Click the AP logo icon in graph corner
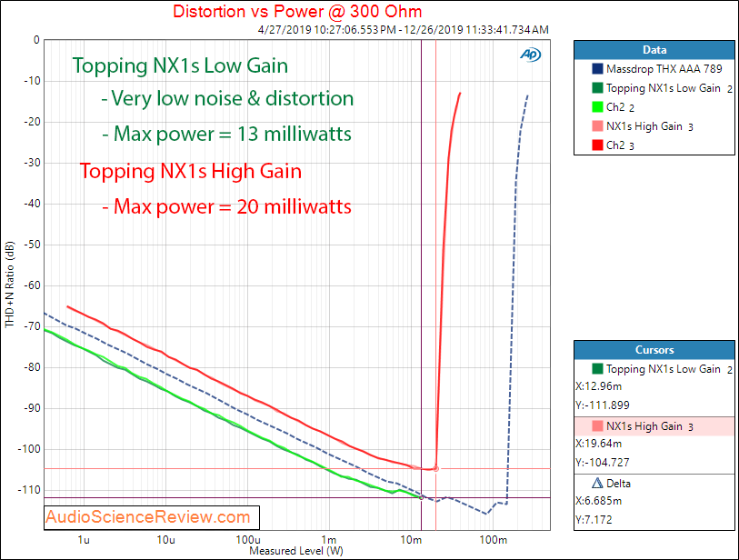 click(531, 55)
